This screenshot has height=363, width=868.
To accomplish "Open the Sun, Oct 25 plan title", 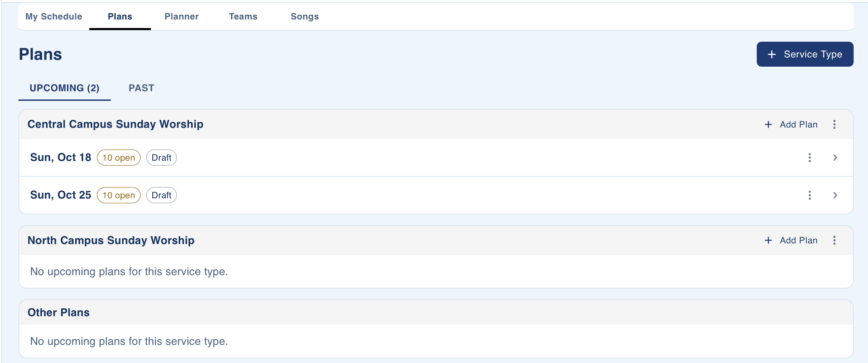I will [61, 195].
